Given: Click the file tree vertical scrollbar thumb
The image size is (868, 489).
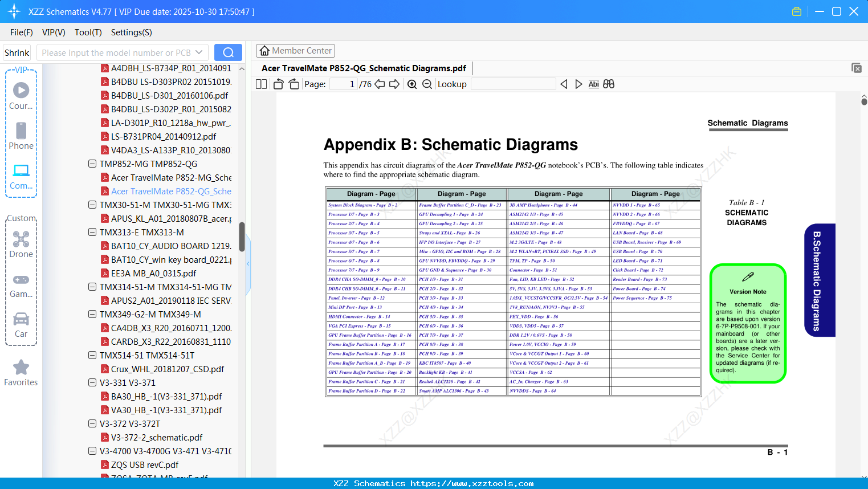Looking at the screenshot, I should [x=242, y=237].
